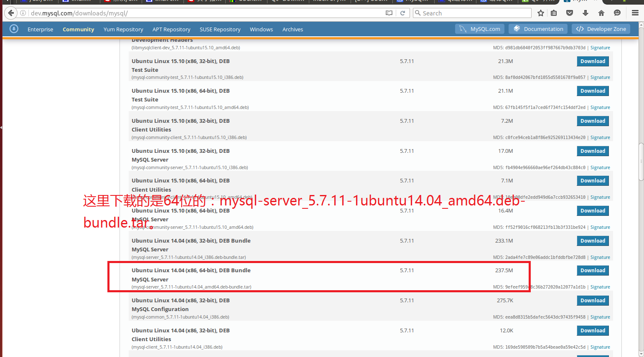Screen dimensions: 644x357
Task: Open the smiley face chat icon
Action: [617, 13]
